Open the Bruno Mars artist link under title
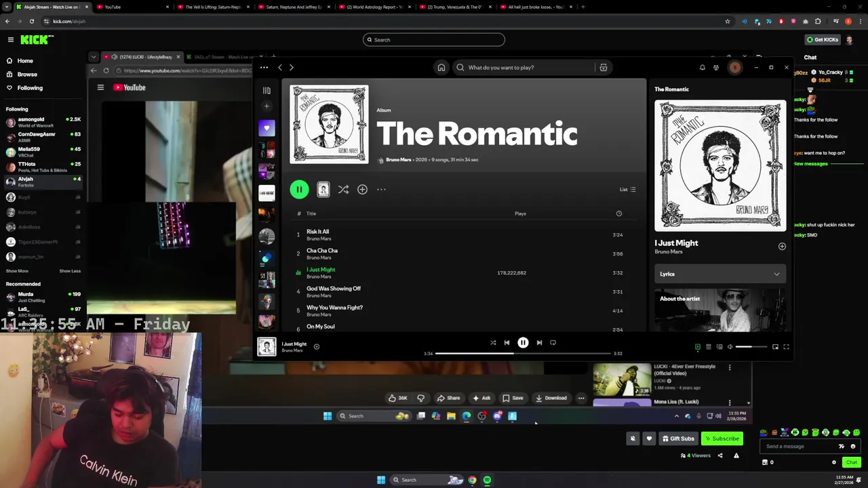Screen dimensions: 868x488 tap(399, 160)
